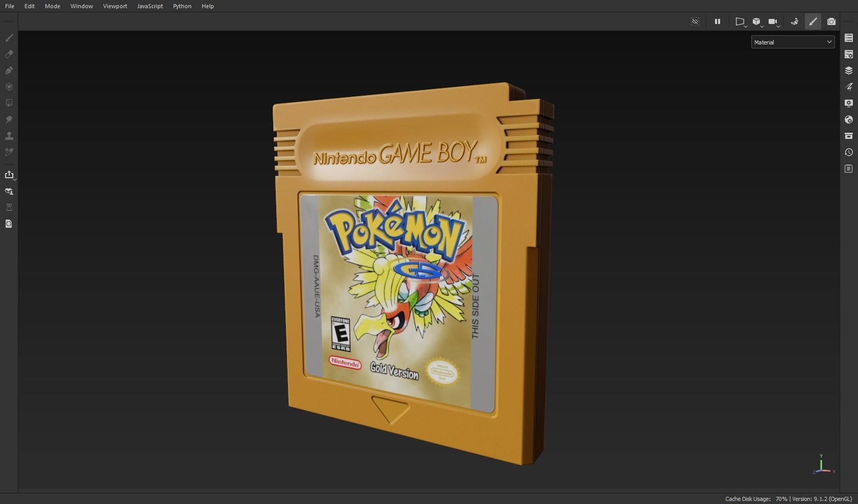Image resolution: width=858 pixels, height=504 pixels.
Task: Click the hourglass bake icon
Action: pyautogui.click(x=9, y=207)
